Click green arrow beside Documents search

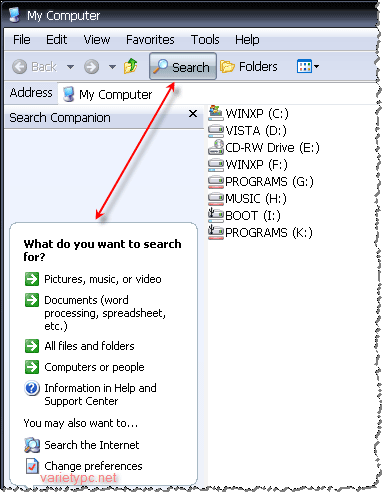point(32,300)
